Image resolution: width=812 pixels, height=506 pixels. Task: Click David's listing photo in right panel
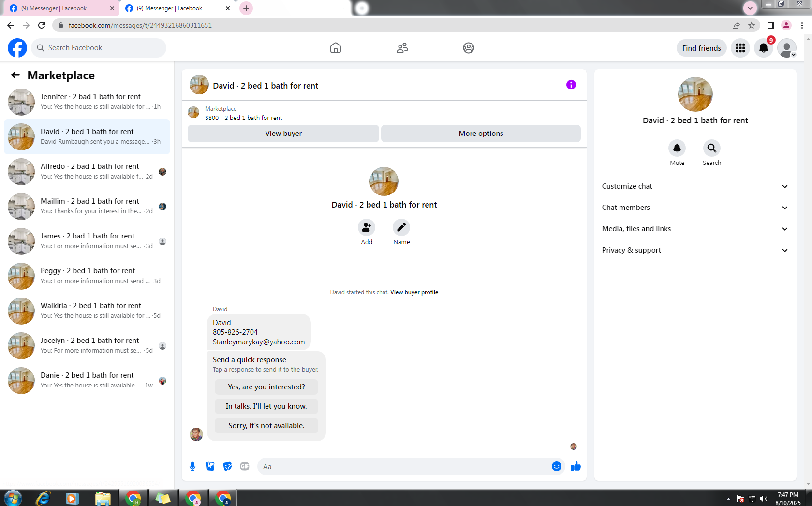coord(695,94)
